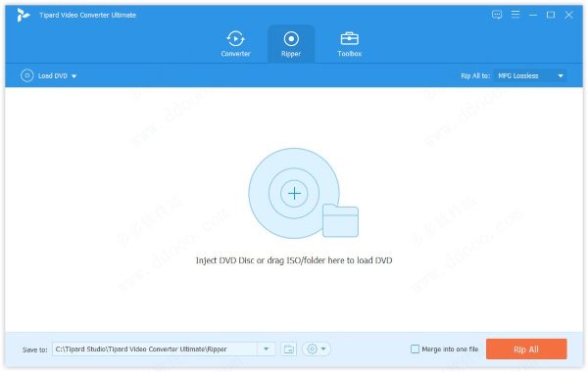Enable Merge into one file checkbox
588x372 pixels.
click(415, 349)
